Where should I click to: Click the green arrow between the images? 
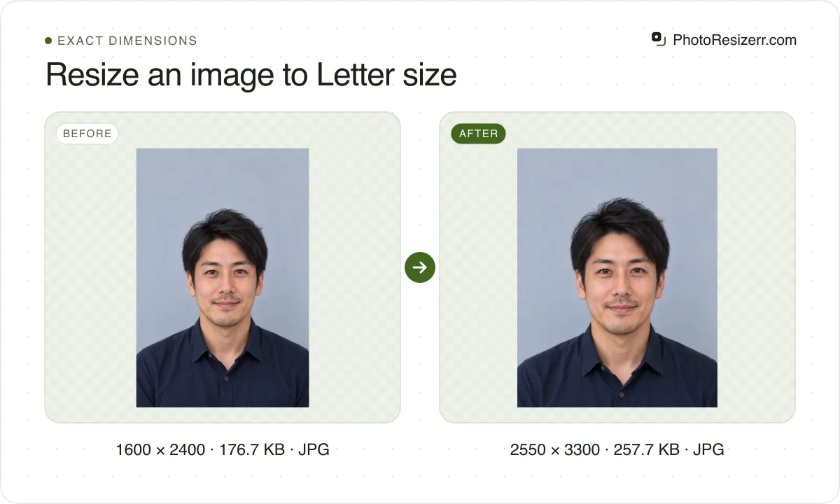click(x=420, y=267)
